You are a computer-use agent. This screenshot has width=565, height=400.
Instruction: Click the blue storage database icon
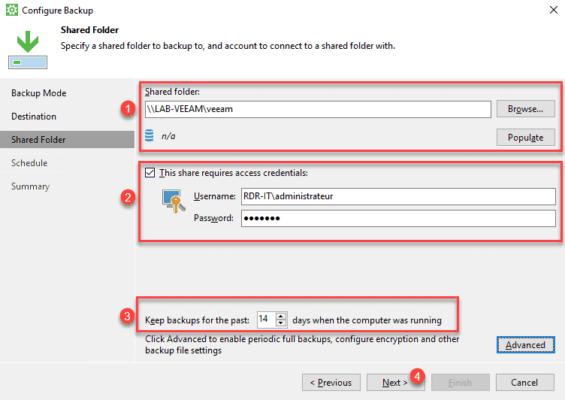149,135
